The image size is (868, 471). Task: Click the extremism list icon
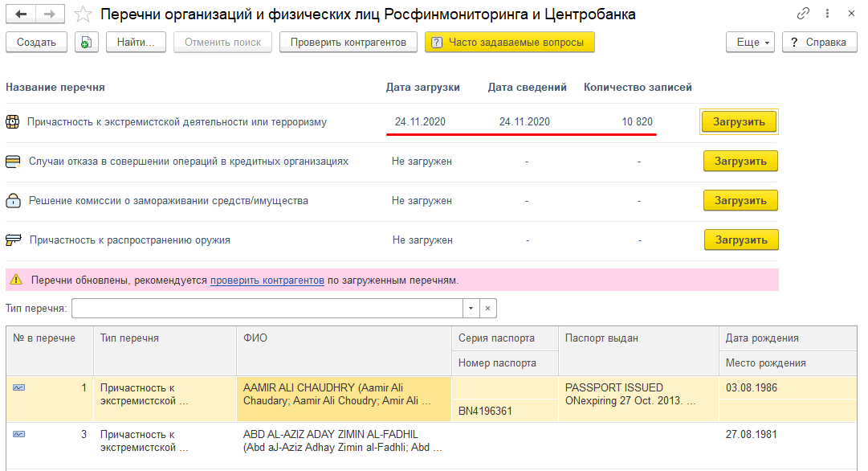[x=13, y=122]
